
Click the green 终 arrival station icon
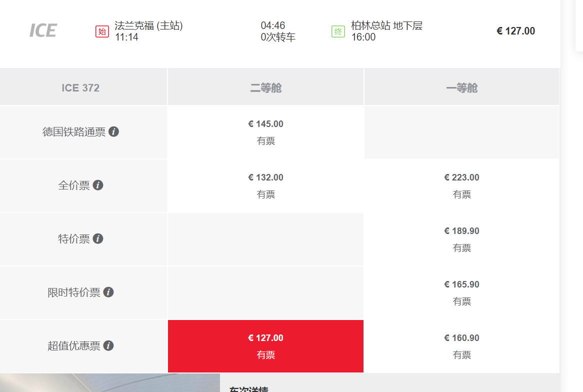point(338,31)
